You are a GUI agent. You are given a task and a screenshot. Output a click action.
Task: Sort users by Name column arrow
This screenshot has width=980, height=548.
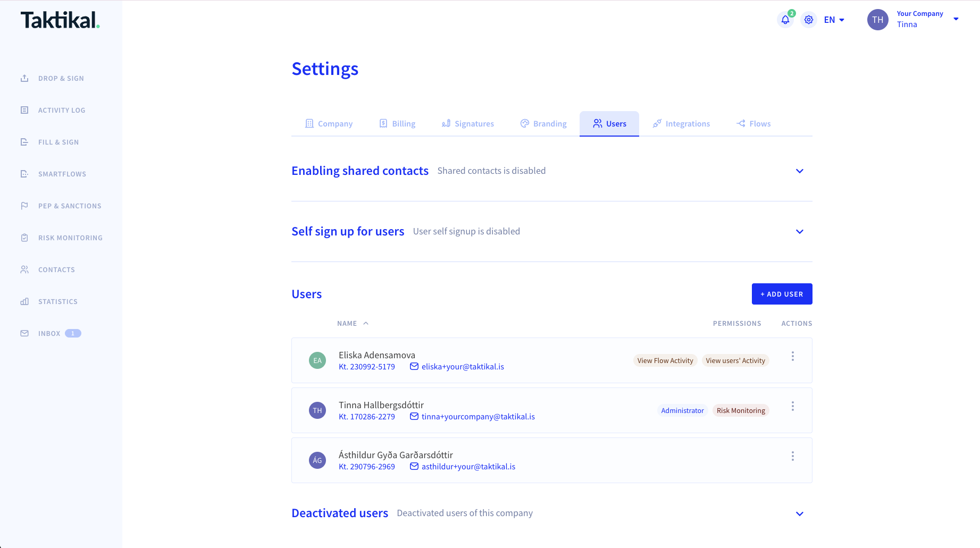[x=366, y=323]
